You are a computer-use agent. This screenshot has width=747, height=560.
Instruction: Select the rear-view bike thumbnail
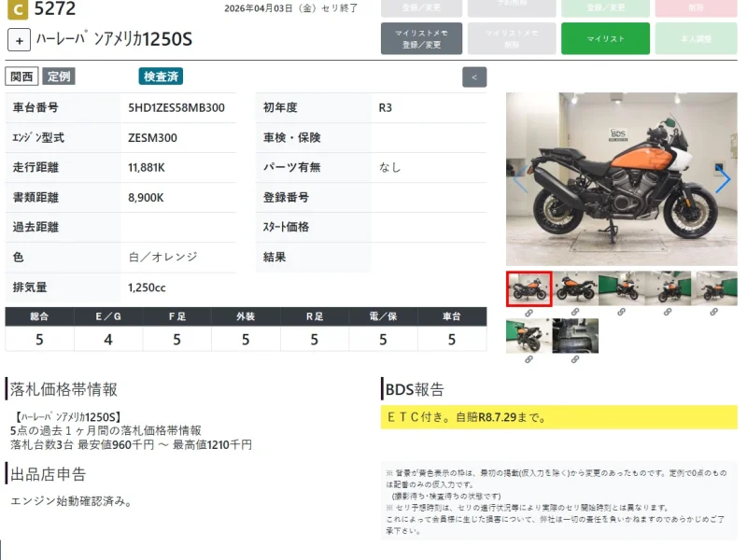tap(529, 336)
